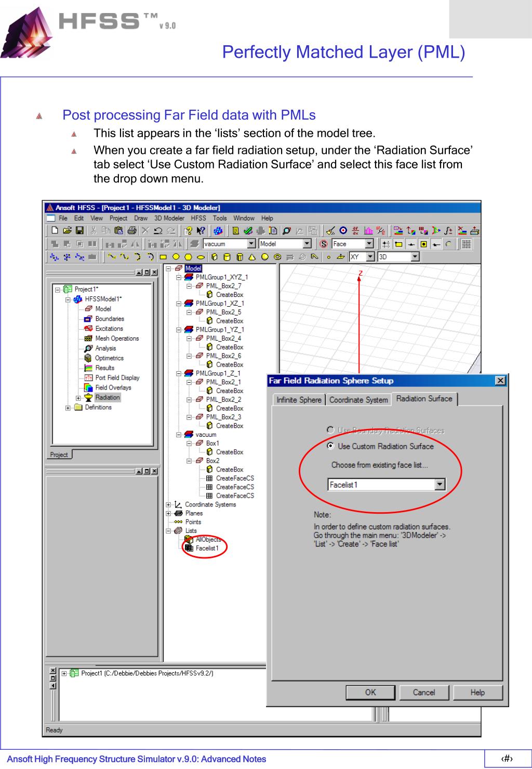The width and height of the screenshot is (532, 769).
Task: Open the Draw menu
Action: pyautogui.click(x=141, y=218)
